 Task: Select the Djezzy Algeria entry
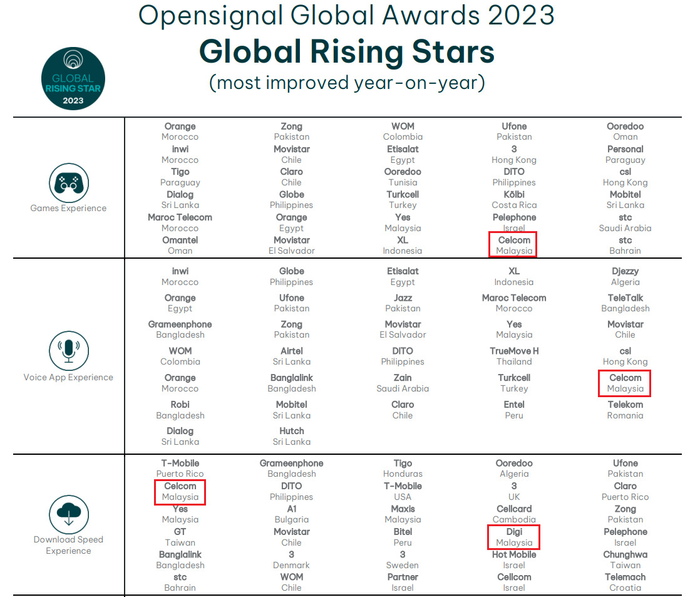click(x=625, y=276)
